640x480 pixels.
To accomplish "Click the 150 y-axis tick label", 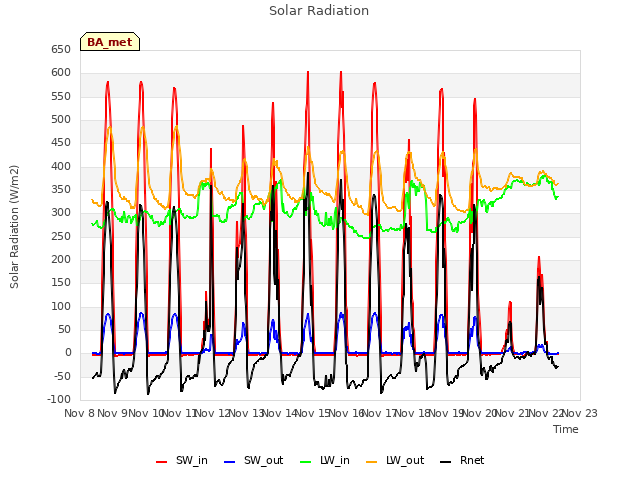I will click(x=61, y=283).
